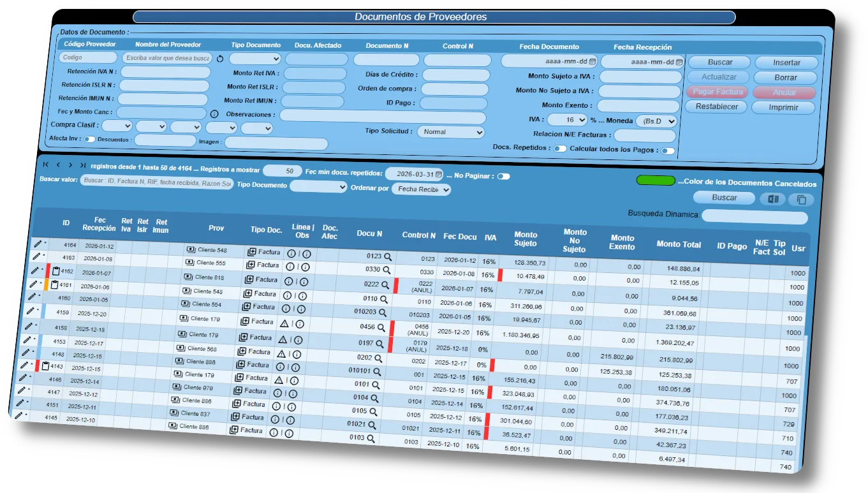Screen dimensions: 868x493
Task: Click the info icon next to Observaciones
Action: click(214, 114)
